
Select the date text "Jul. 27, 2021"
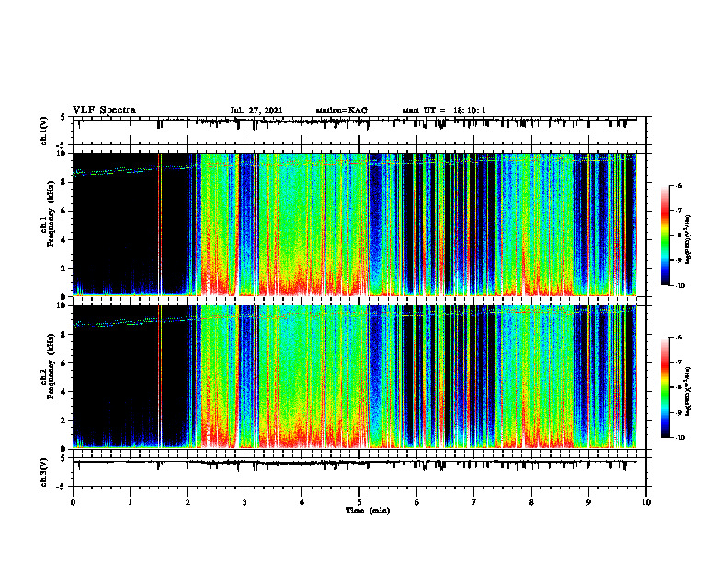[256, 110]
